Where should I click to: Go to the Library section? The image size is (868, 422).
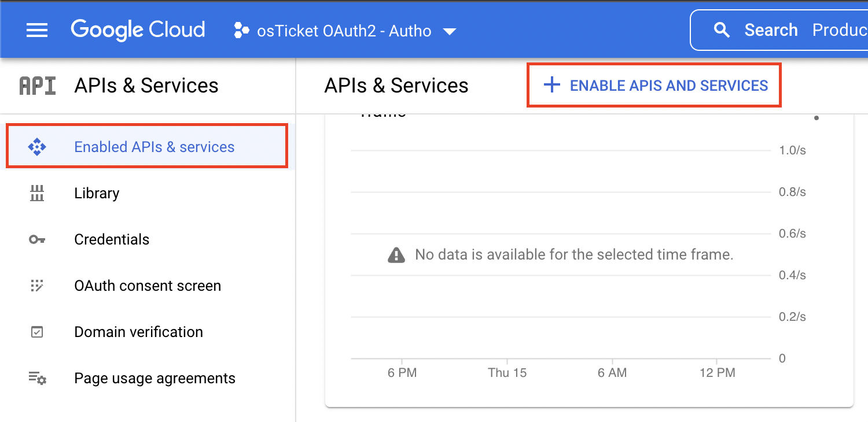click(97, 193)
